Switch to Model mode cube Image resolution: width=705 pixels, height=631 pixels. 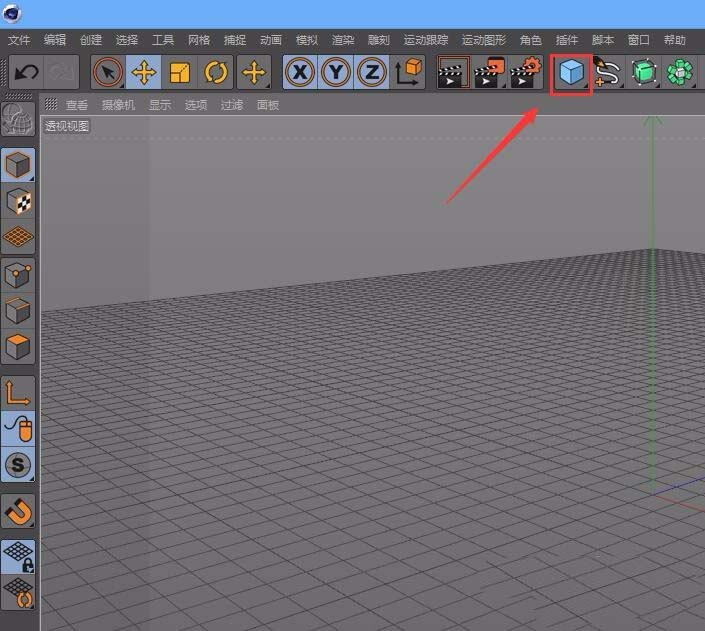tap(18, 165)
